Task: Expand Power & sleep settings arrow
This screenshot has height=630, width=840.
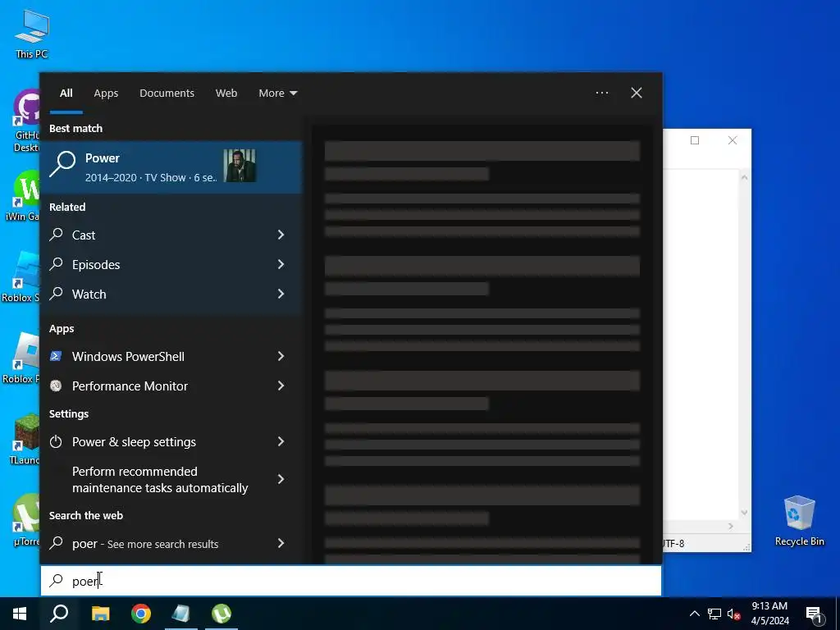Action: (281, 441)
